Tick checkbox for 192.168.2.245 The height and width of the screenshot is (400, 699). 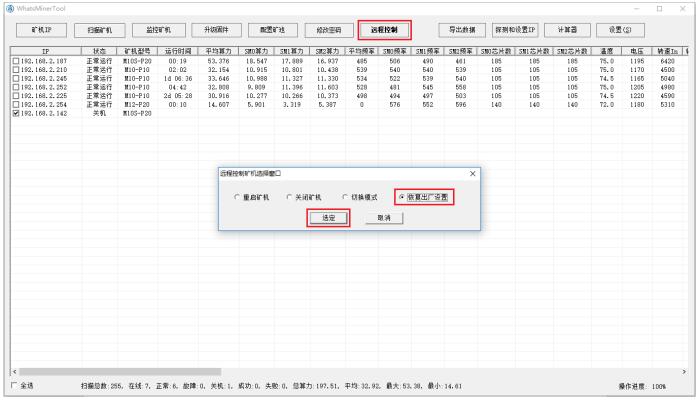(16, 78)
